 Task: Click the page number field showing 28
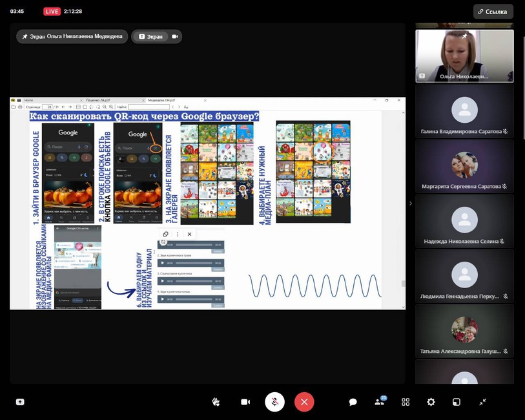click(x=47, y=107)
